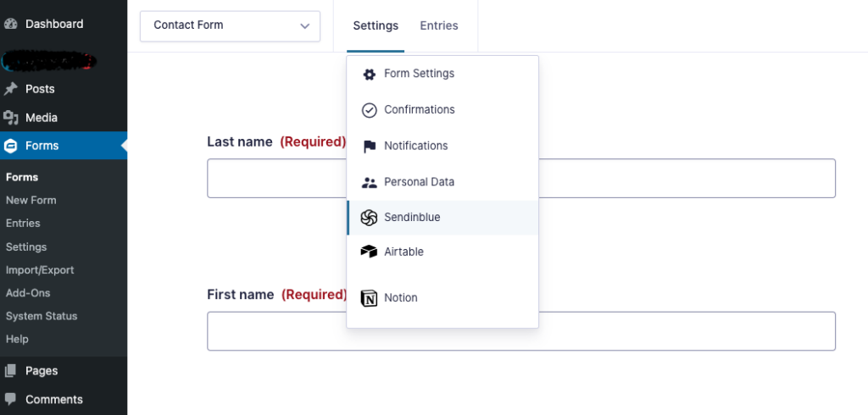Go to Import/Export in sidebar
The height and width of the screenshot is (415, 868).
point(40,270)
